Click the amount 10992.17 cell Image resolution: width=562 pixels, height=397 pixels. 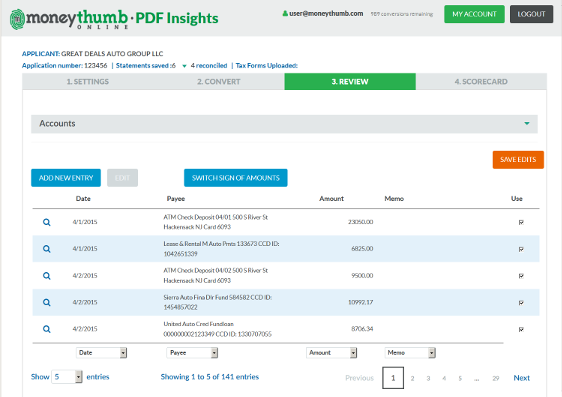(x=361, y=302)
